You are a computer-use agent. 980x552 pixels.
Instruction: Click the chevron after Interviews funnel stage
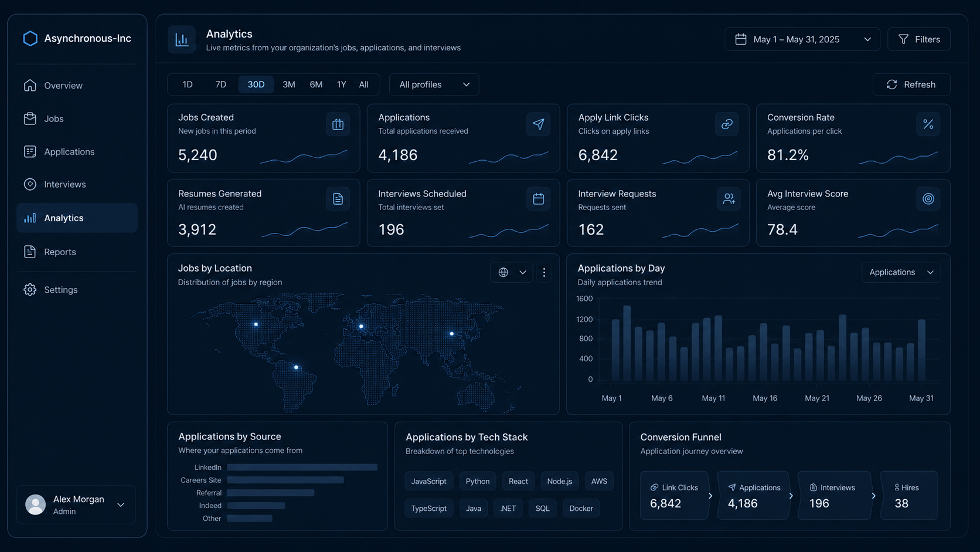(x=873, y=496)
